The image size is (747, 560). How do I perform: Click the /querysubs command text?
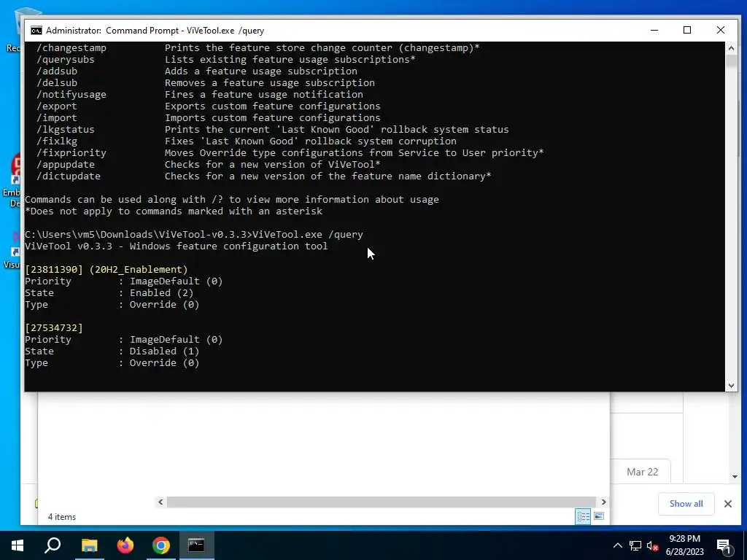point(66,60)
